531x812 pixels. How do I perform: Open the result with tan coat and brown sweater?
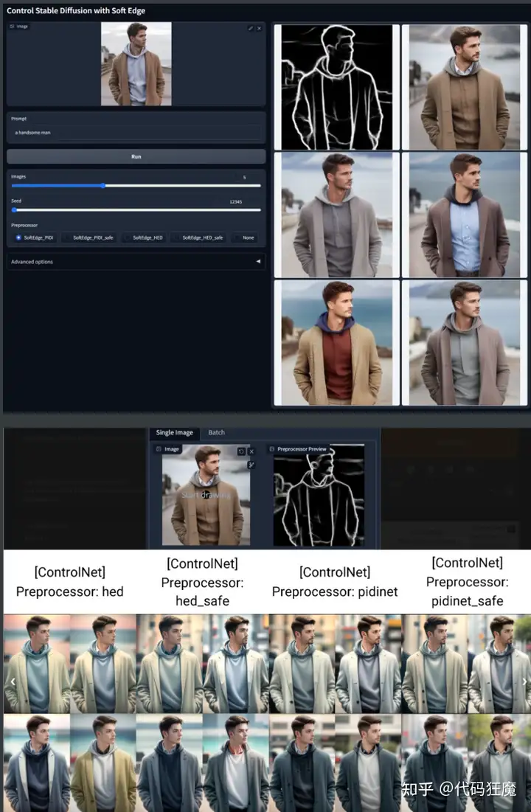465,87
